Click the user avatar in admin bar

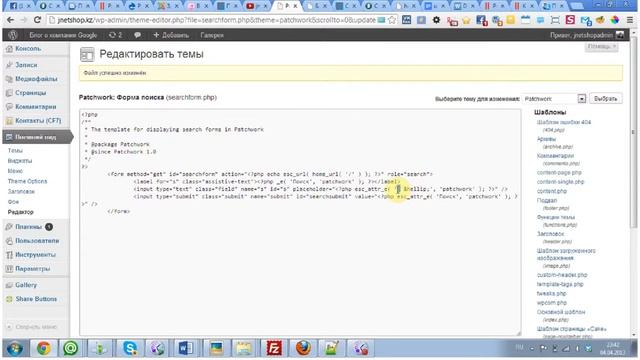[x=620, y=35]
